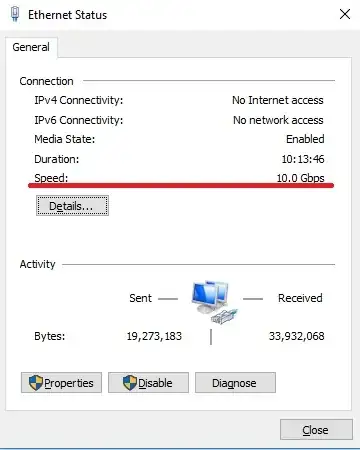The width and height of the screenshot is (360, 450).
Task: Click the Ethernet Status window title
Action: [68, 15]
